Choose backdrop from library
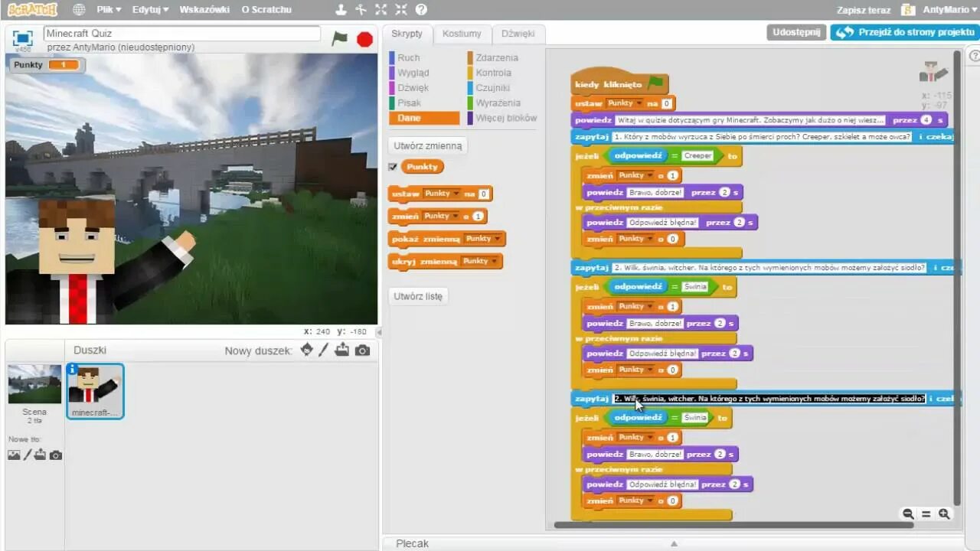980x551 pixels. 14,455
